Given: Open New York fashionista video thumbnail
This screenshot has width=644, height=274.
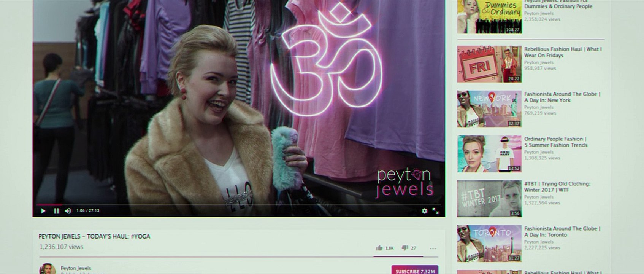Looking at the screenshot, I should click(489, 109).
